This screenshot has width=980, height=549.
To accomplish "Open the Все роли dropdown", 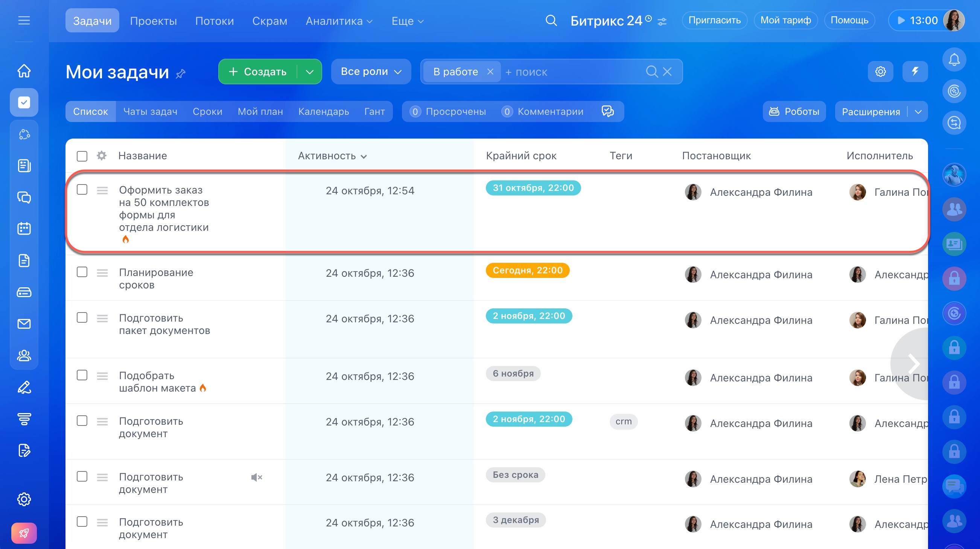I will pyautogui.click(x=371, y=72).
